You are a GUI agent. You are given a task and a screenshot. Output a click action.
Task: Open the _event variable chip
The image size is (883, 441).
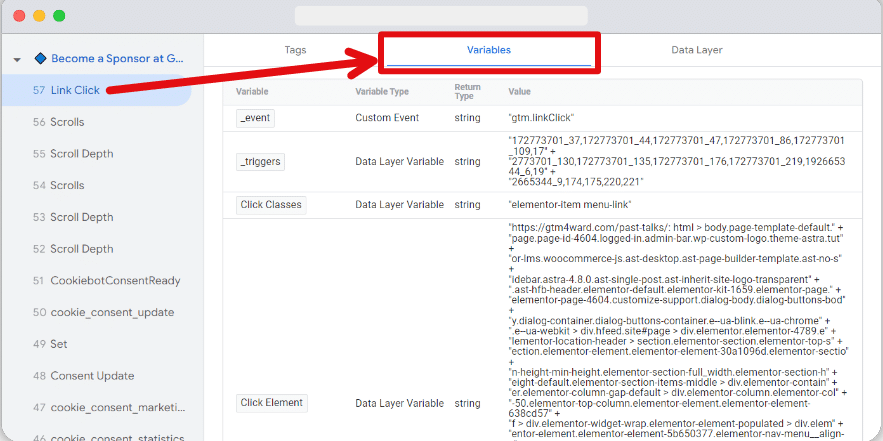(255, 118)
